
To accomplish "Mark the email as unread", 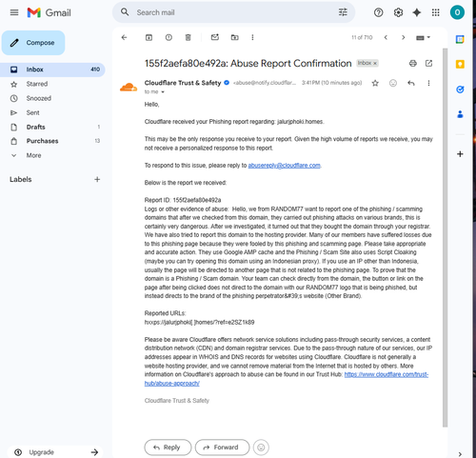I will pyautogui.click(x=215, y=37).
